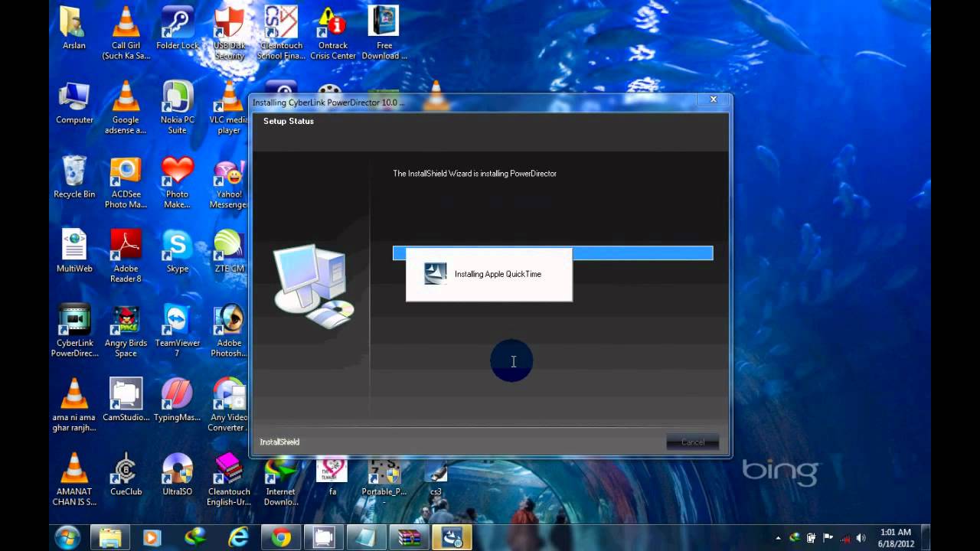The image size is (980, 551).
Task: Open Google Chrome from taskbar
Action: coord(281,538)
